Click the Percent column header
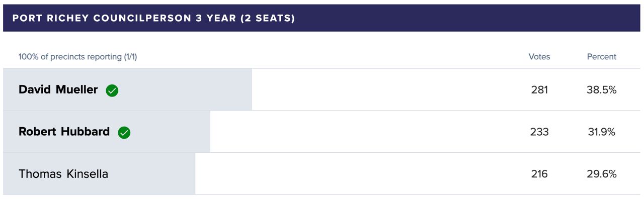Viewport: 644px width, 199px height. pos(602,57)
